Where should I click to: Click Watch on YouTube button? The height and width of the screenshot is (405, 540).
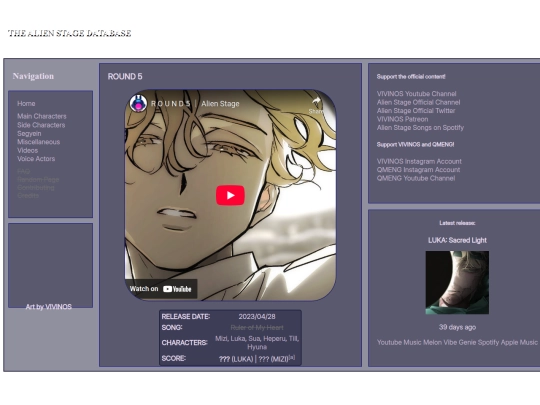160,289
